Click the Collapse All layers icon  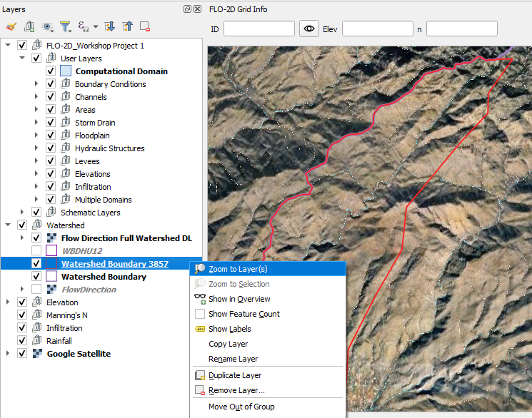(x=127, y=27)
